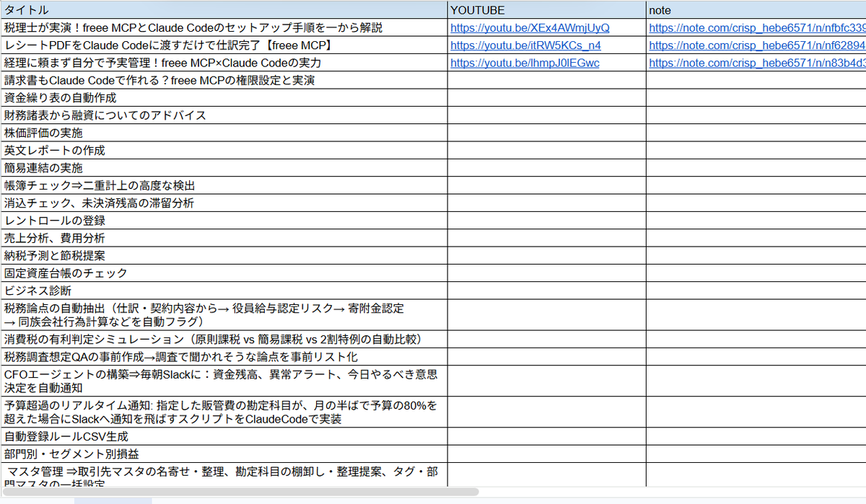Select the 売上分析、費用分析 cell
866x504 pixels.
(224, 239)
